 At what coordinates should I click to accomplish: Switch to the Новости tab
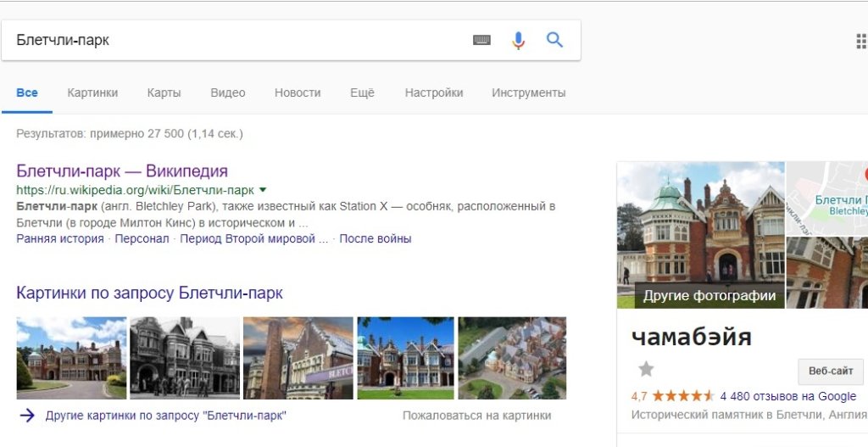pyautogui.click(x=298, y=92)
